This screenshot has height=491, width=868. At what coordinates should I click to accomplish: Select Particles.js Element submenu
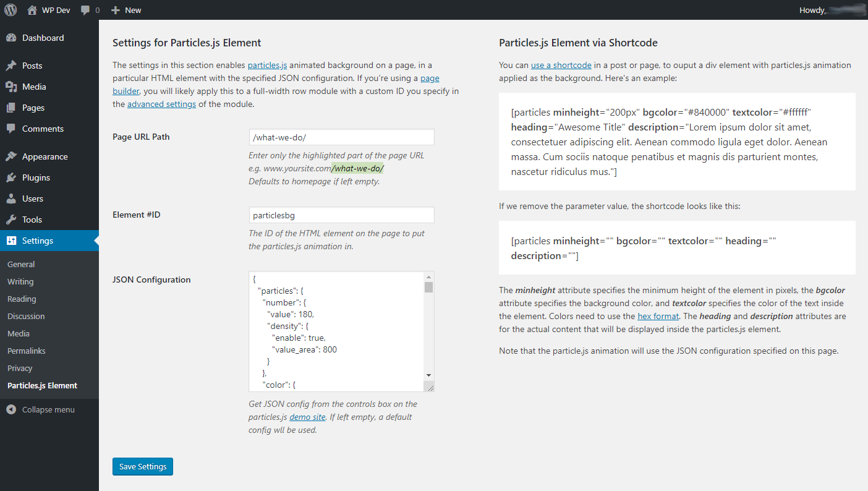43,385
